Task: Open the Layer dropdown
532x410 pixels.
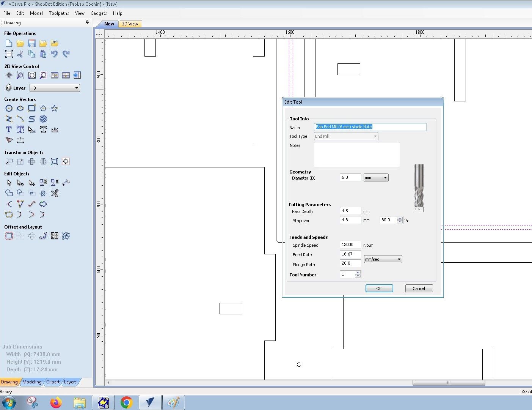Action: point(55,88)
